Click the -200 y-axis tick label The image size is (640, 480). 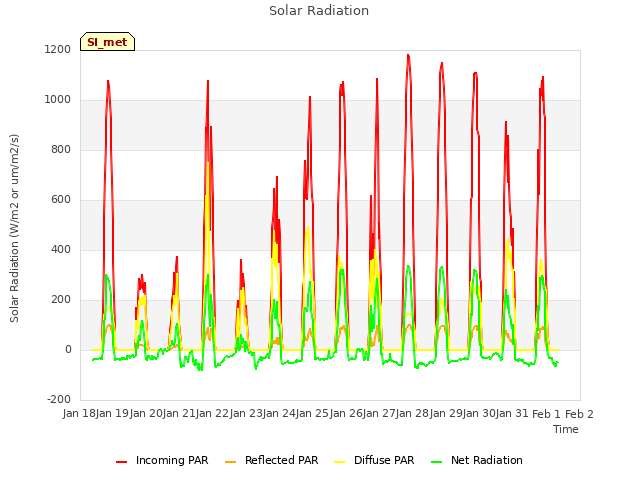click(59, 400)
